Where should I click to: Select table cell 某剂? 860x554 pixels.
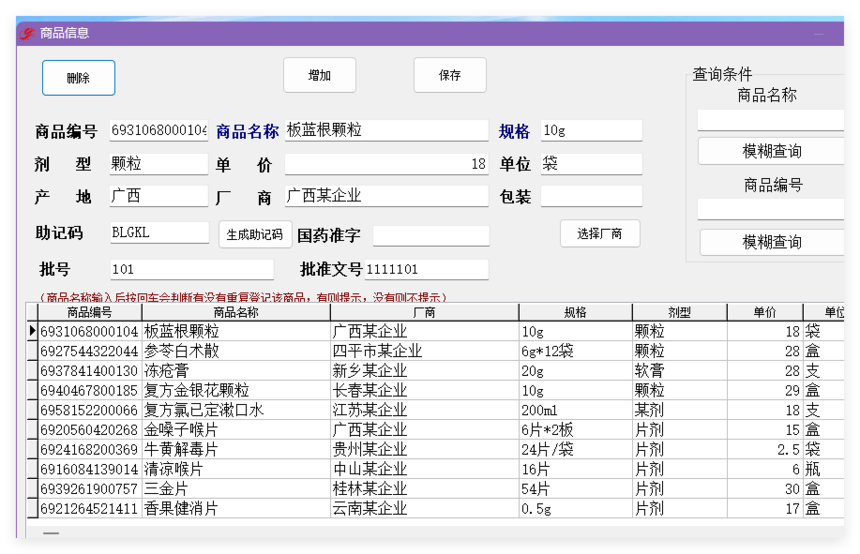tap(680, 410)
